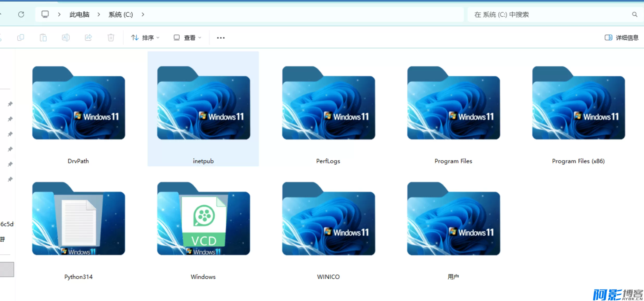The width and height of the screenshot is (644, 301).
Task: Click the share icon in toolbar
Action: 88,38
